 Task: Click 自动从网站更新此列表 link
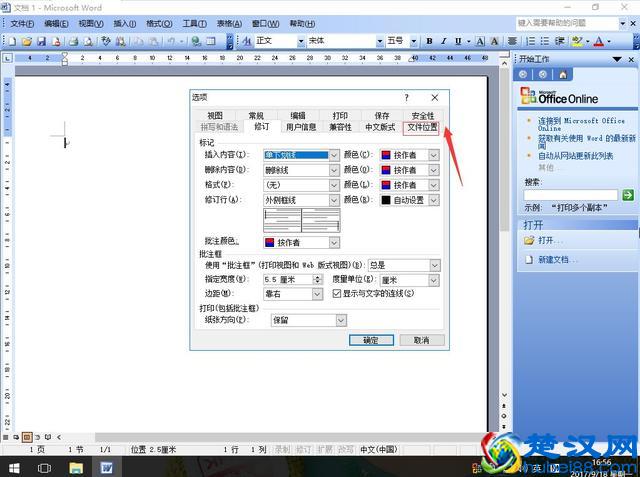pos(575,156)
